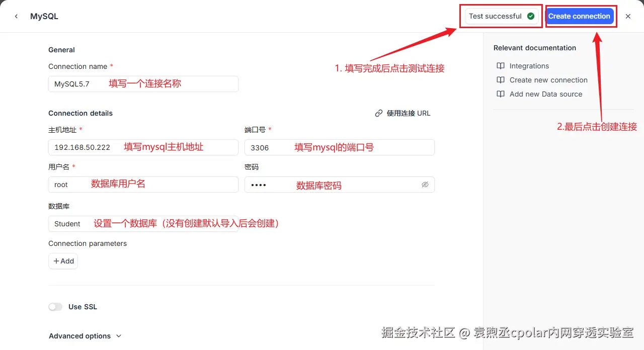The image size is (644, 350).
Task: Click the Connection parameters label
Action: pyautogui.click(x=88, y=243)
